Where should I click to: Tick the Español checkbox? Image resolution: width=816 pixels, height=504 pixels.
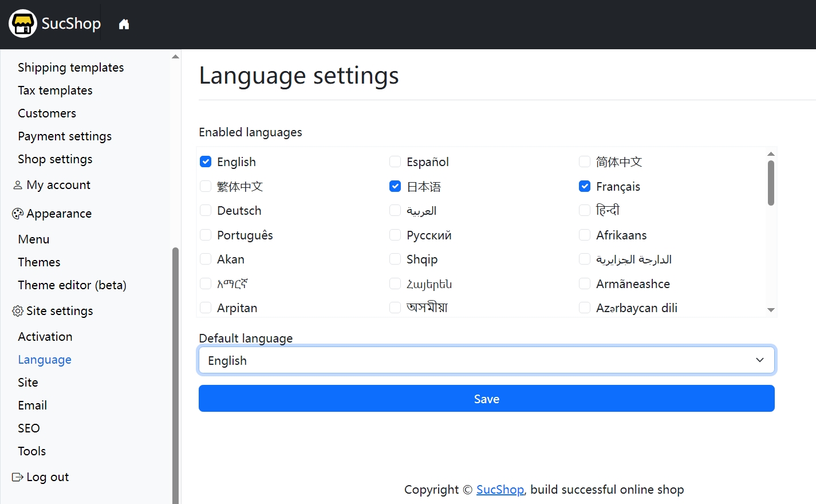coord(395,162)
